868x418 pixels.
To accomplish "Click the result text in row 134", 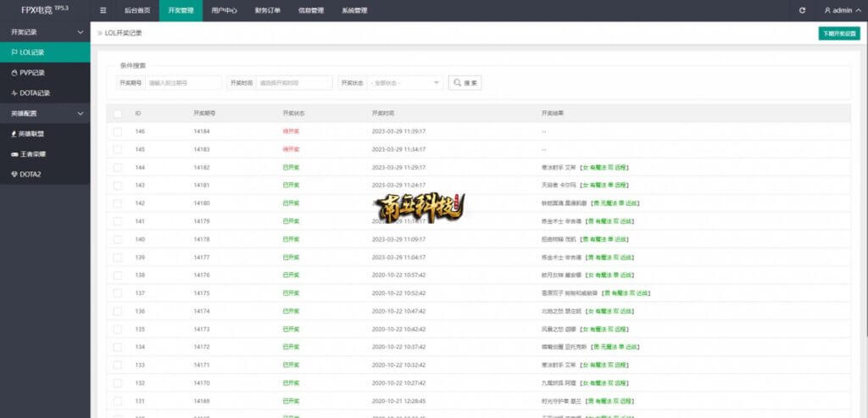I will click(591, 347).
